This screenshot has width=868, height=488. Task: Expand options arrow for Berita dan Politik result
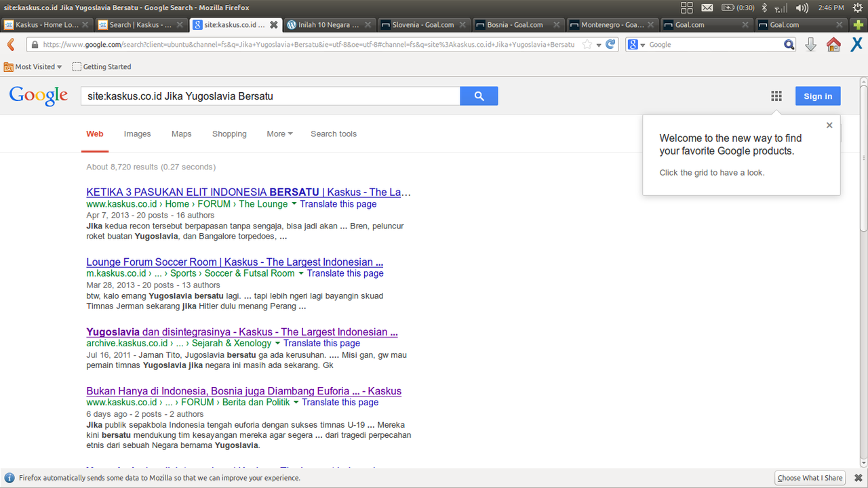(296, 403)
